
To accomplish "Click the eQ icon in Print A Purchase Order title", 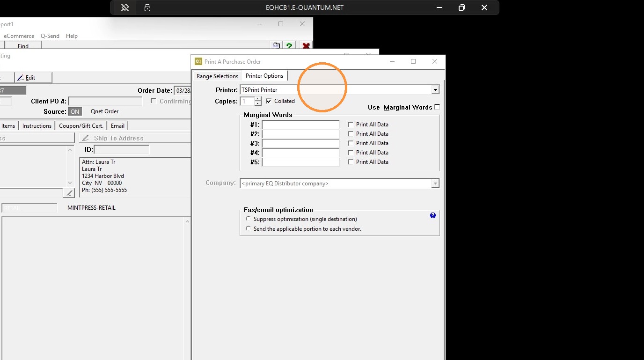I will 198,61.
